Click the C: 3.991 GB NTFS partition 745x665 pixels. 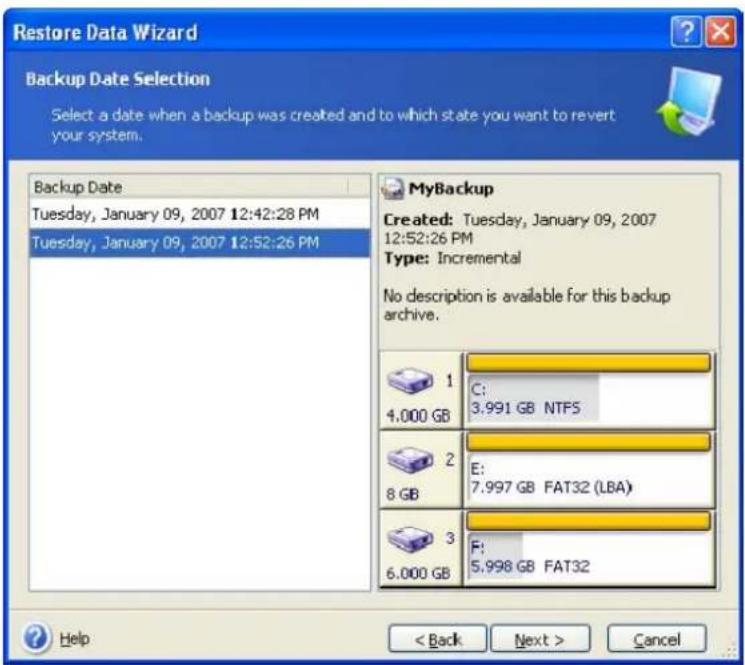[x=589, y=399]
